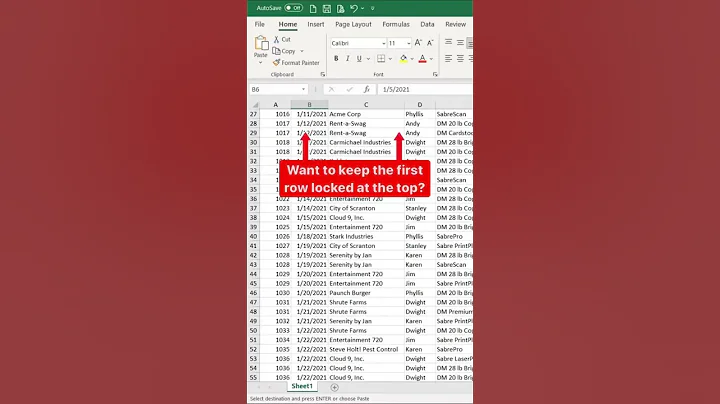Switch to the Insert tab
The width and height of the screenshot is (720, 404).
click(x=315, y=24)
